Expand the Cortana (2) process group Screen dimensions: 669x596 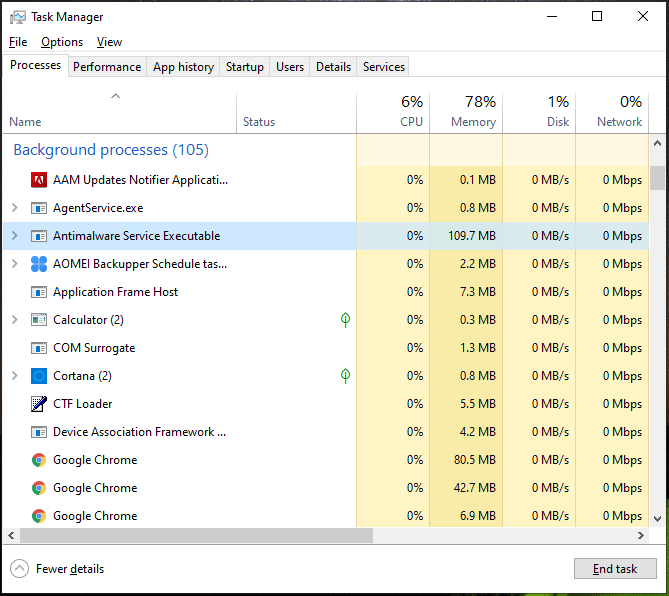point(15,375)
